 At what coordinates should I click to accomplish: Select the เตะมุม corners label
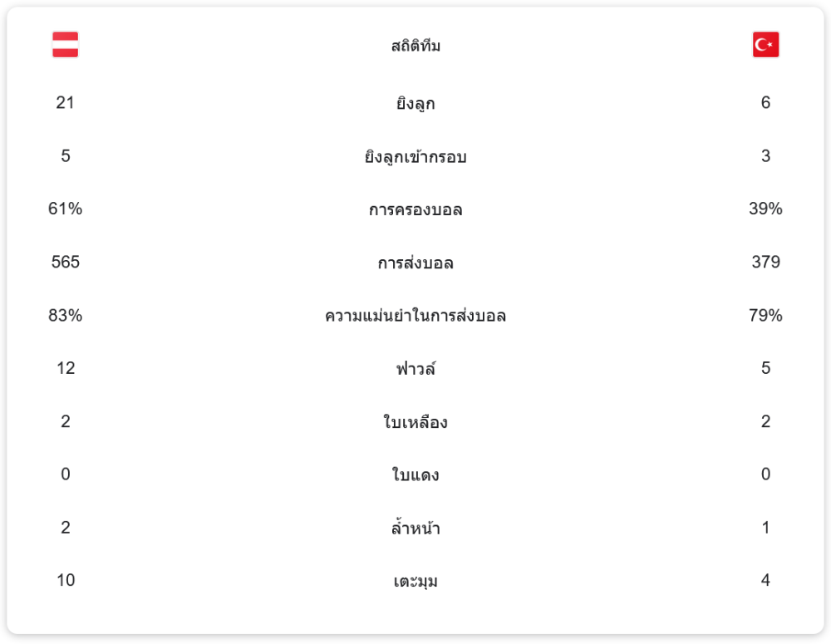(415, 581)
